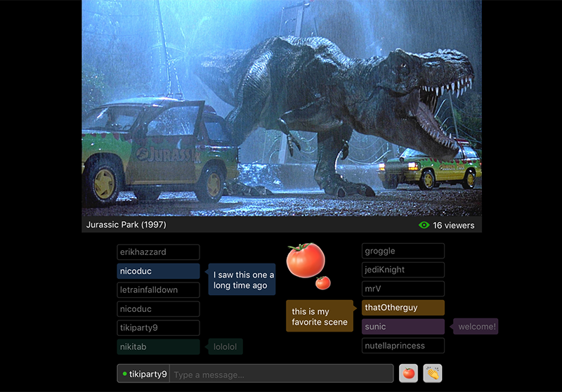Open jediKnight's user entry
562x392 pixels.
click(x=403, y=270)
